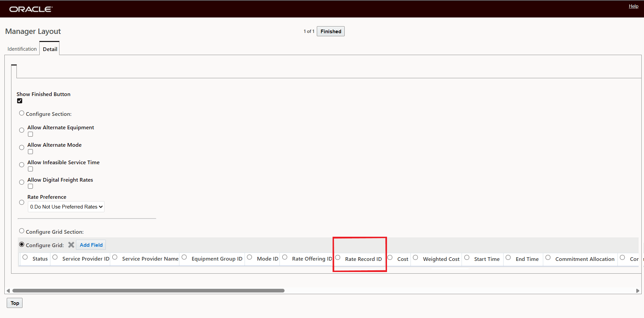Click the Oracle logo in the header

coord(31,9)
